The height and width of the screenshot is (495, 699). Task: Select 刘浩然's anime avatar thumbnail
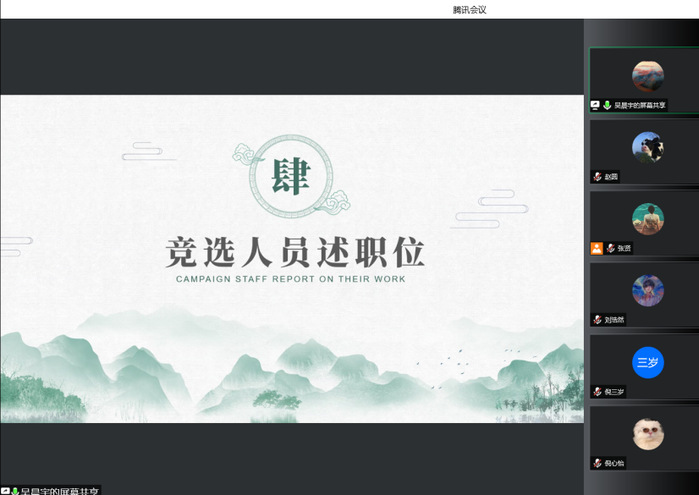[647, 291]
